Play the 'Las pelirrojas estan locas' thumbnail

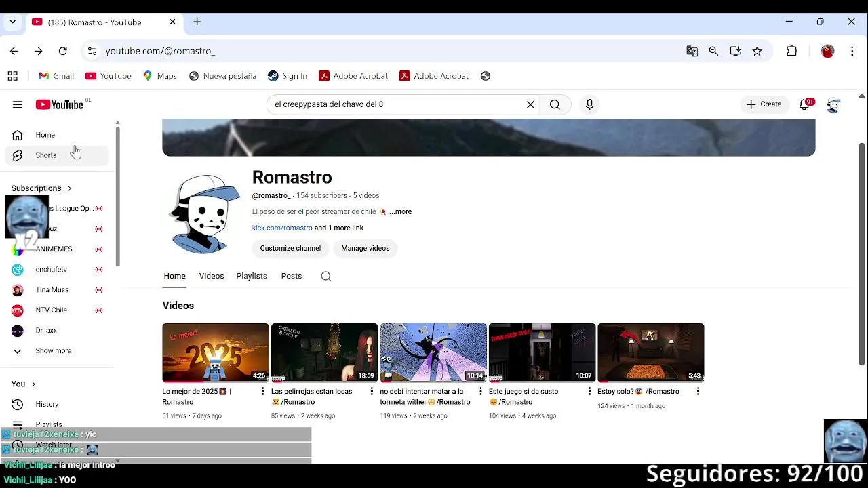[324, 352]
